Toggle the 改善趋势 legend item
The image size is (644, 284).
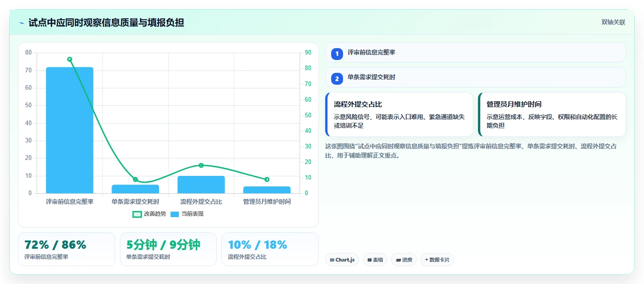(150, 214)
